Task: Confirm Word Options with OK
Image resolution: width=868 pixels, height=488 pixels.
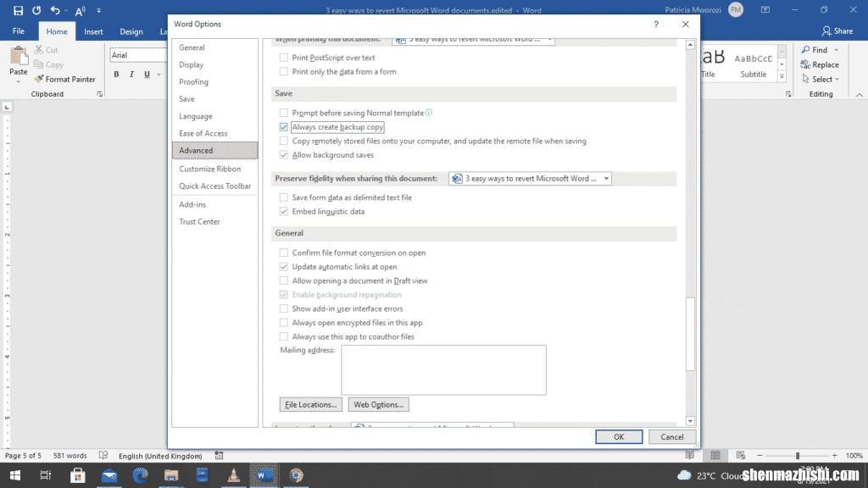Action: coord(619,436)
